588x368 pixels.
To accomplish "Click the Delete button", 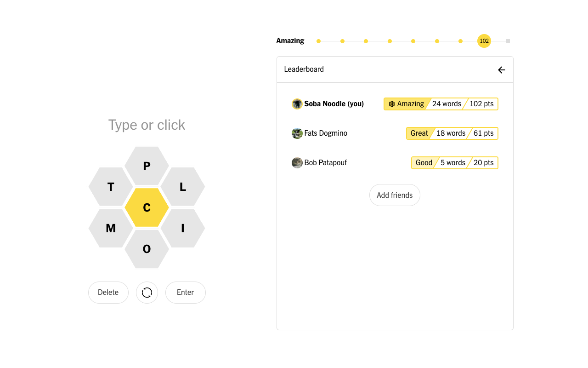I will [108, 293].
